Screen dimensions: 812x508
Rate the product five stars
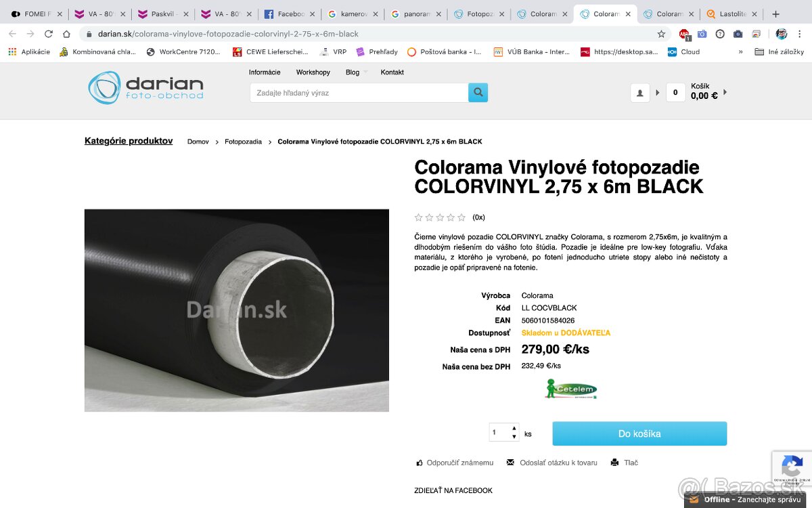click(x=461, y=217)
